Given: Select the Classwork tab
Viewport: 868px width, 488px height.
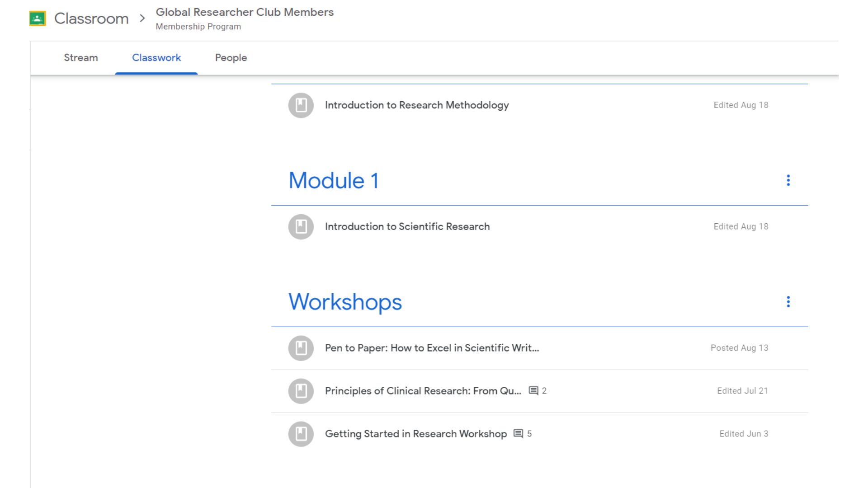Looking at the screenshot, I should [x=156, y=58].
